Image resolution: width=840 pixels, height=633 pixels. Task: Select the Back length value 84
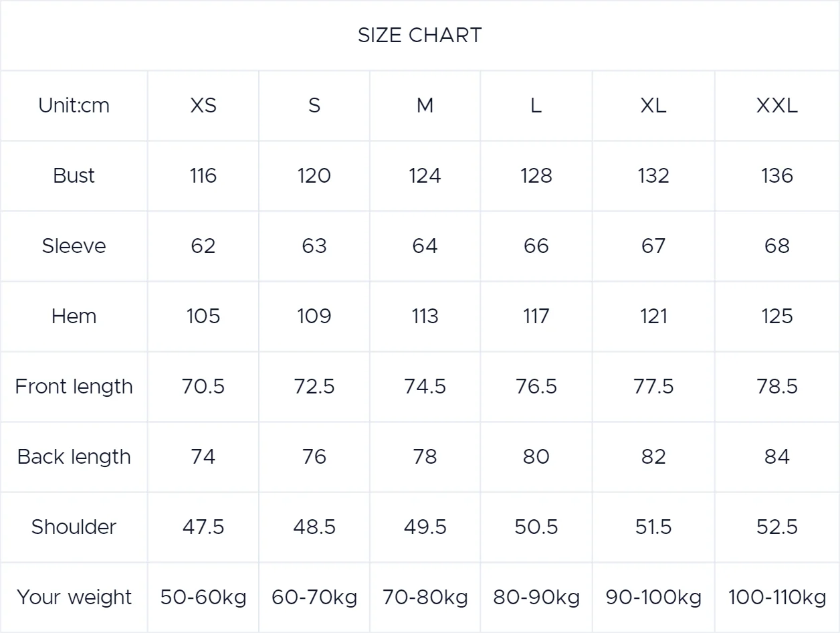pos(777,457)
